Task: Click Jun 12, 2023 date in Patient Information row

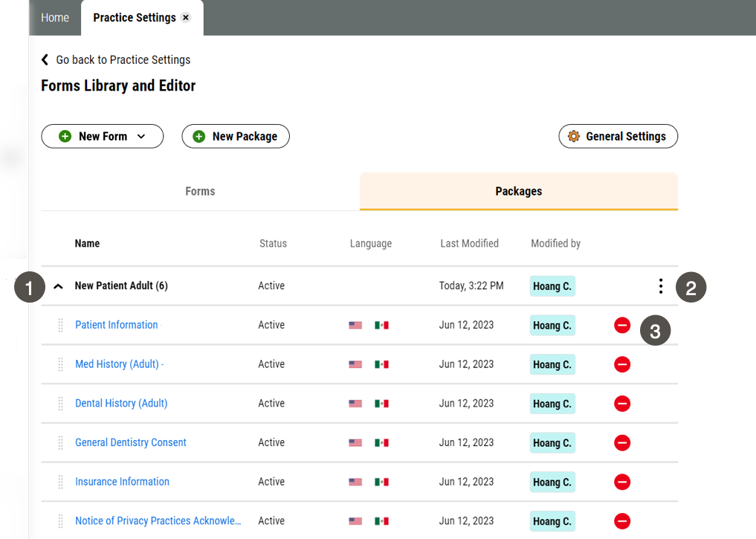Action: point(466,325)
